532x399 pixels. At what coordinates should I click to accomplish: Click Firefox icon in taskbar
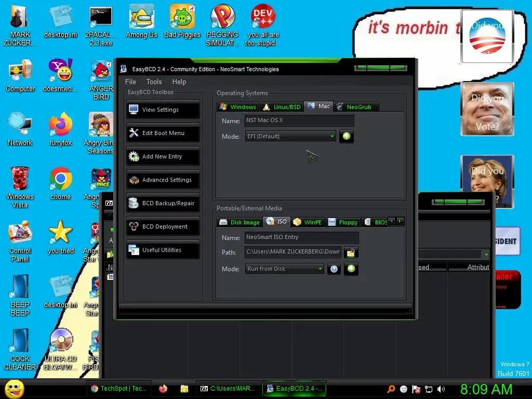(163, 389)
